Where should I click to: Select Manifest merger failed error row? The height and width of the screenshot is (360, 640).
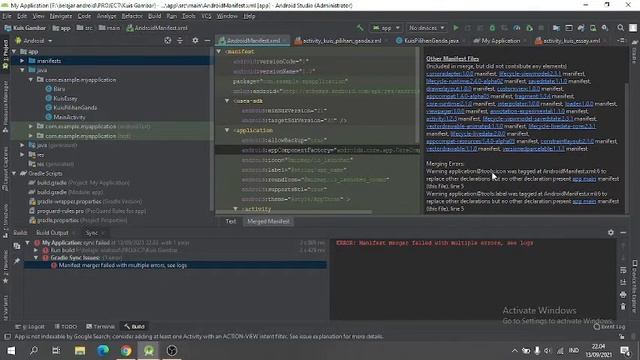[175, 265]
